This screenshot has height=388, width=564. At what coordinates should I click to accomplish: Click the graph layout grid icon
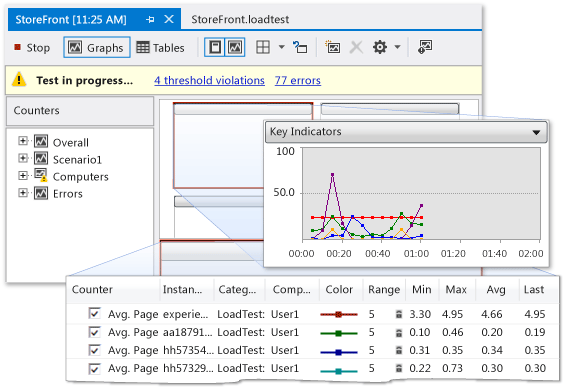(263, 47)
